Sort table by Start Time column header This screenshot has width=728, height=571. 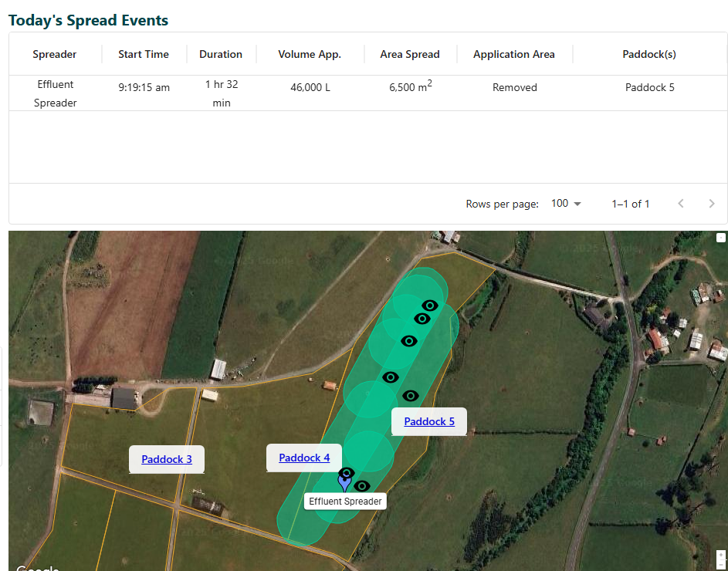pyautogui.click(x=144, y=54)
